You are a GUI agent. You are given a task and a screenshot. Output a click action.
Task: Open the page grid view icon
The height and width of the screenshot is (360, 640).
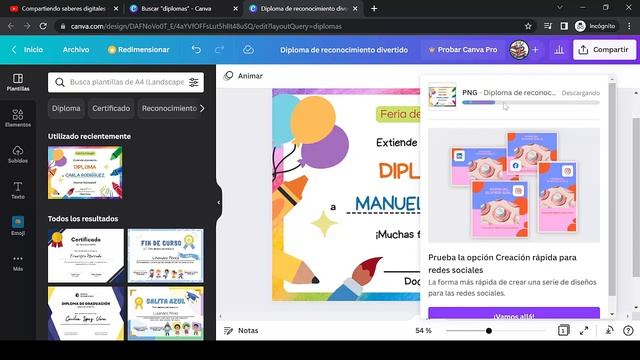click(x=563, y=331)
